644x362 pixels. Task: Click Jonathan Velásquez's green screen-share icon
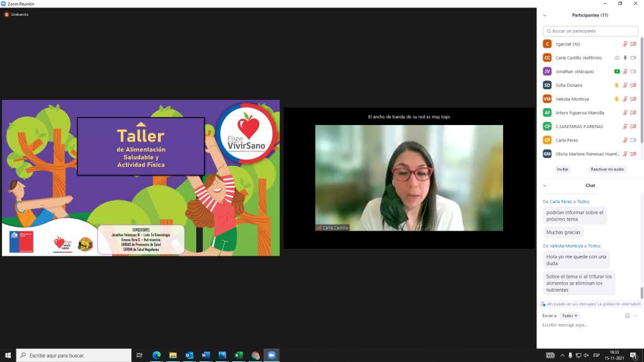[x=616, y=72]
